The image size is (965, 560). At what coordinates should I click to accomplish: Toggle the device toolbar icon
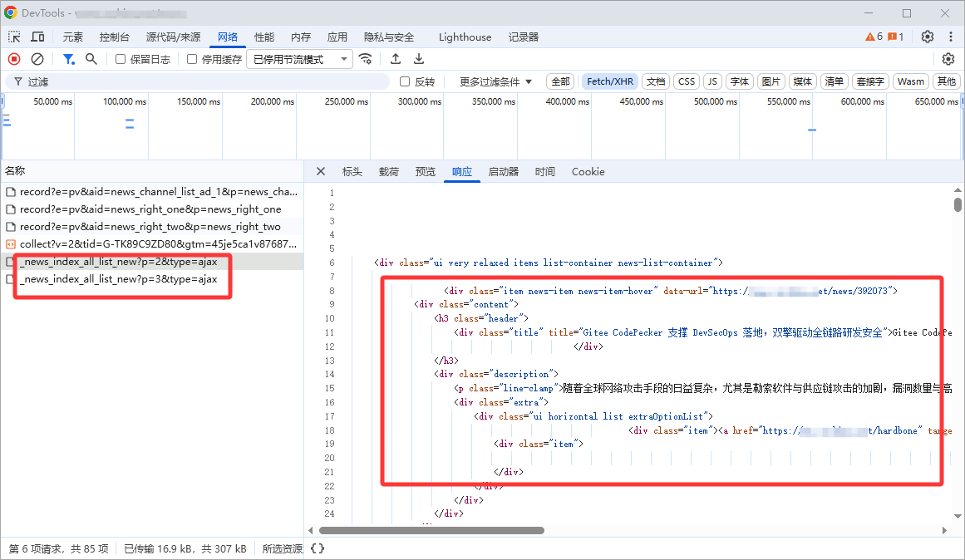37,37
